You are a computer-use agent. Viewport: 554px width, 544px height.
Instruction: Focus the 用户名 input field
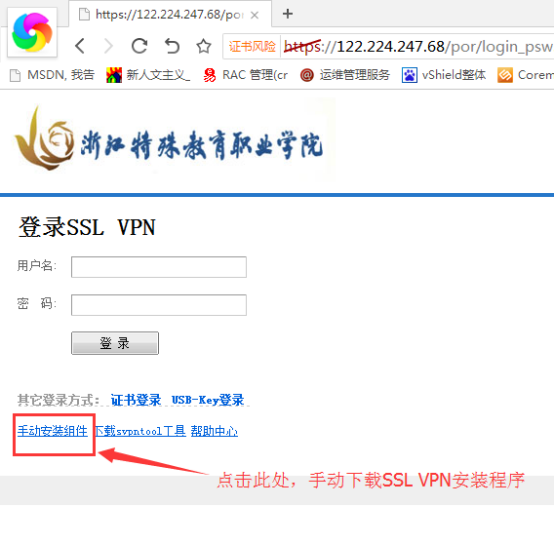pos(159,267)
